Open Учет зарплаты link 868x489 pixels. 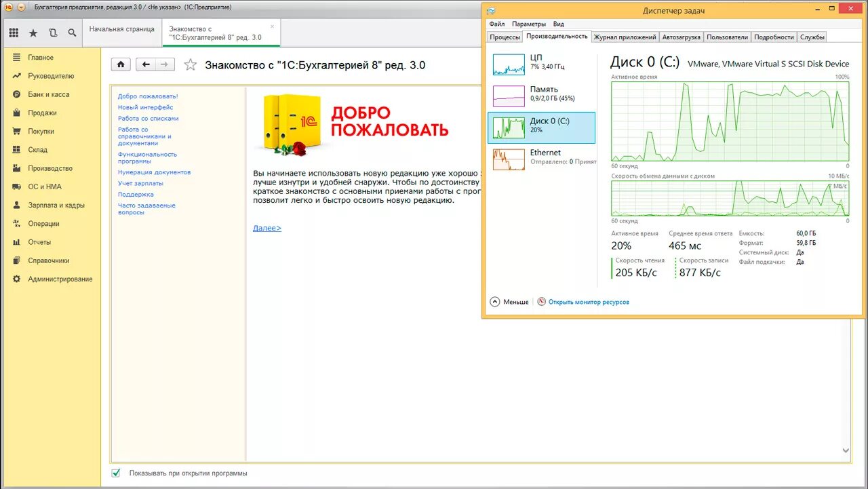click(x=140, y=183)
